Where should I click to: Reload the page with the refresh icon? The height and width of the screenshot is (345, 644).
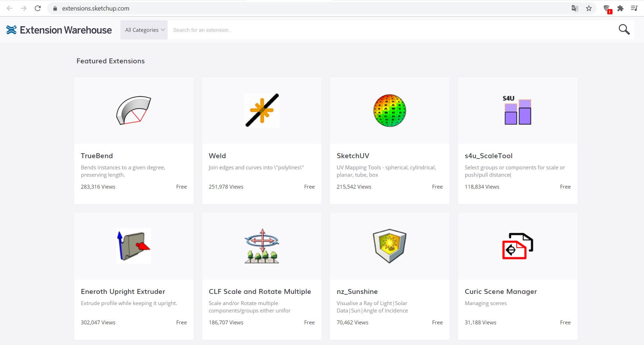38,8
